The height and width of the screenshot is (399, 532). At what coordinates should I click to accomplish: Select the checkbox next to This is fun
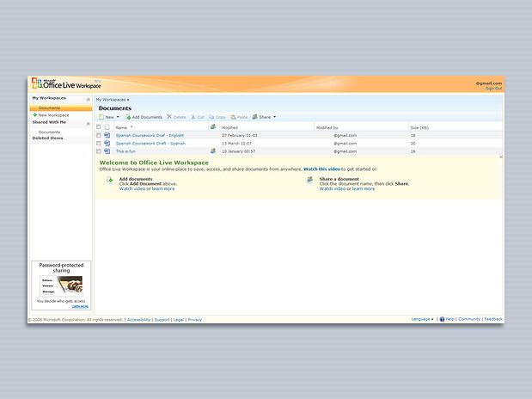pos(99,151)
